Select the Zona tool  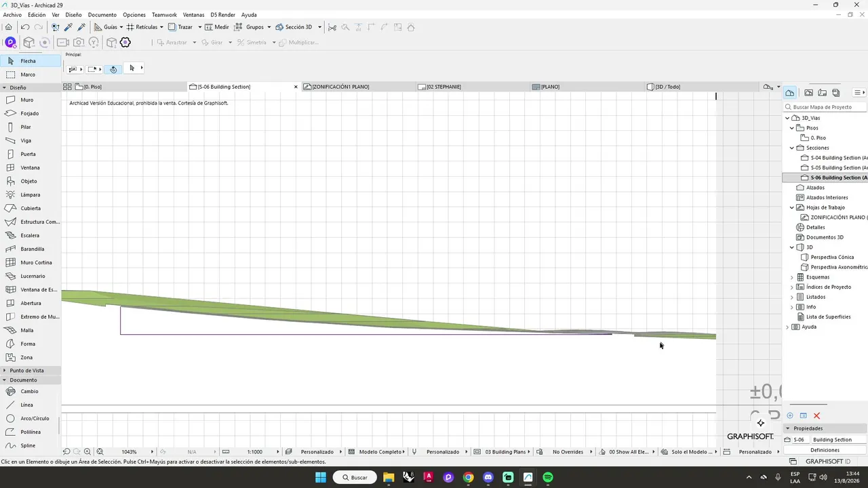click(x=30, y=357)
